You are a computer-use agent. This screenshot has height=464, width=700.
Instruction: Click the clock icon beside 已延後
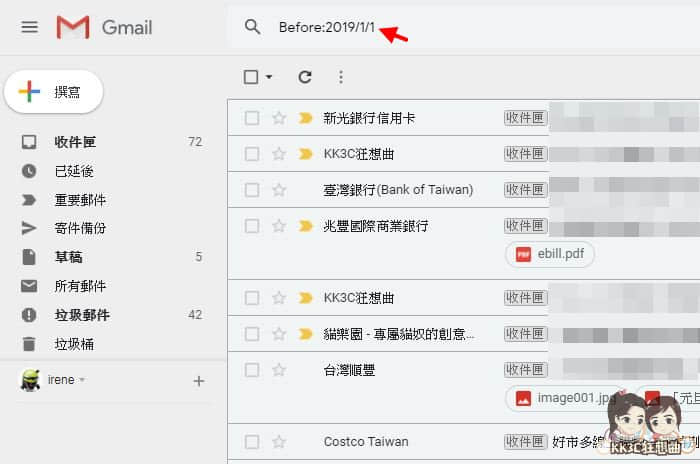pos(29,171)
